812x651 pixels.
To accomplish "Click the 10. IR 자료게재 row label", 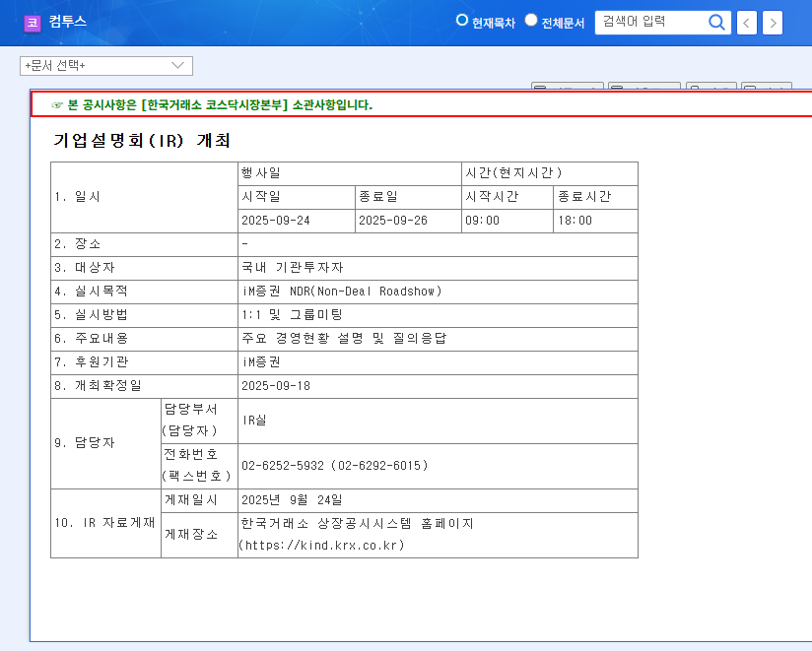I will 105,523.
